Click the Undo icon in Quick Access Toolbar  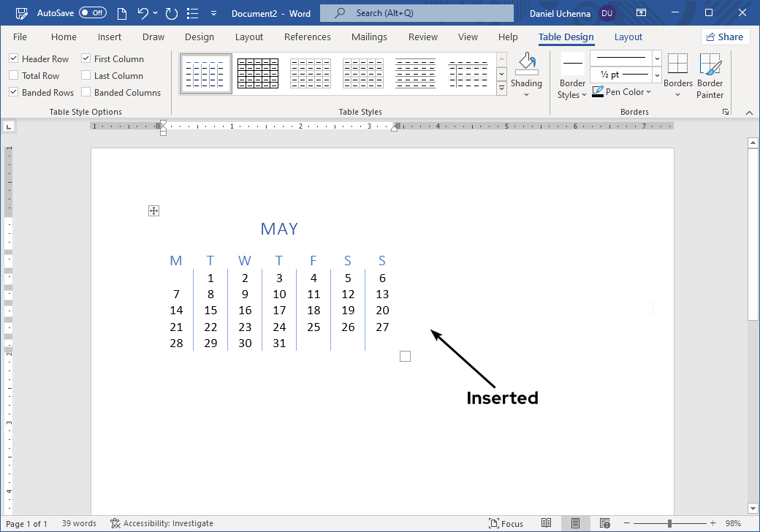[x=140, y=12]
